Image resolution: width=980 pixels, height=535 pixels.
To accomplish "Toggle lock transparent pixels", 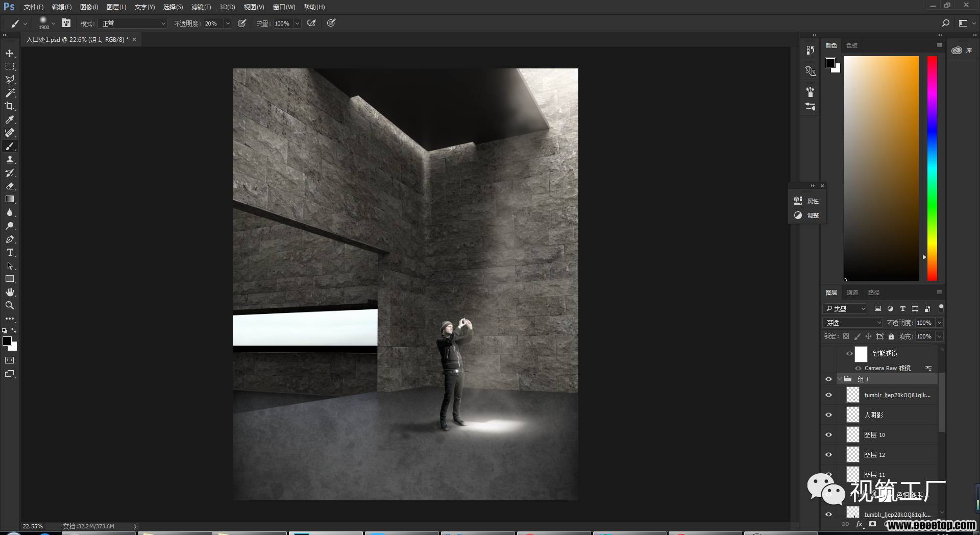I will [846, 336].
